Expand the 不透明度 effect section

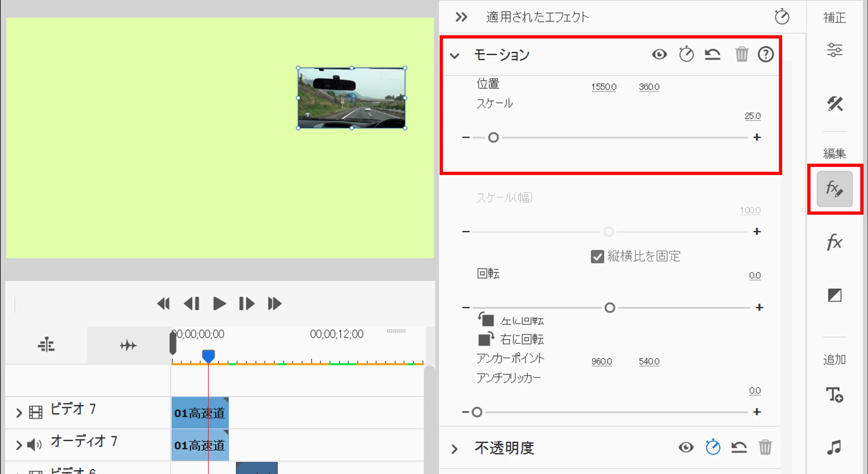[455, 449]
